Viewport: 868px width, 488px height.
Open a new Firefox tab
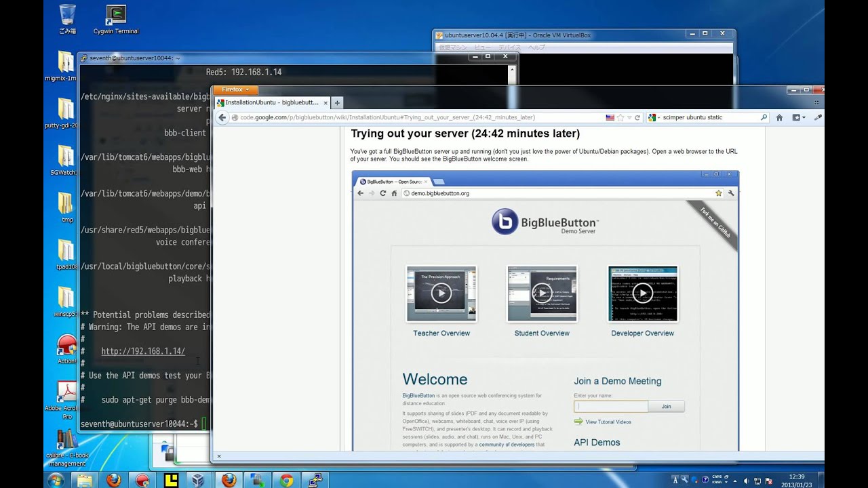point(337,103)
